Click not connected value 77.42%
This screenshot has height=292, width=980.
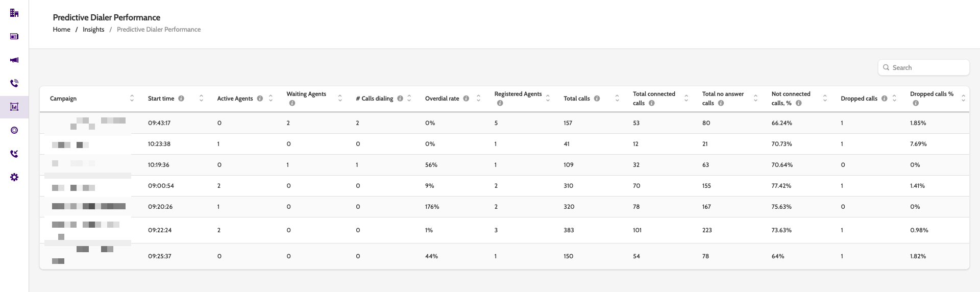point(781,186)
